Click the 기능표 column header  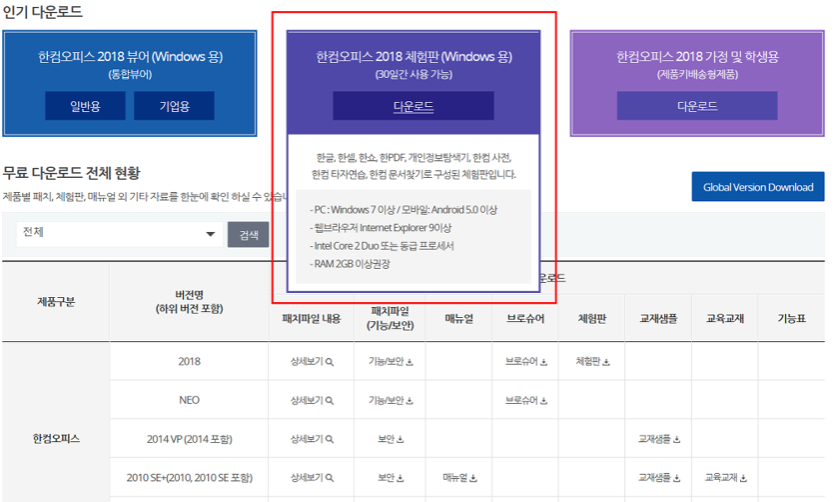click(792, 319)
